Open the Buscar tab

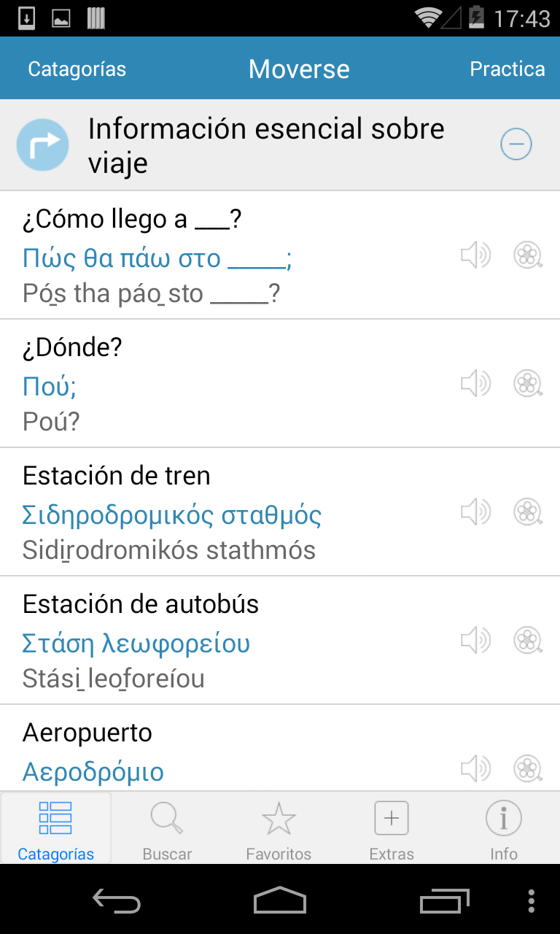(167, 828)
